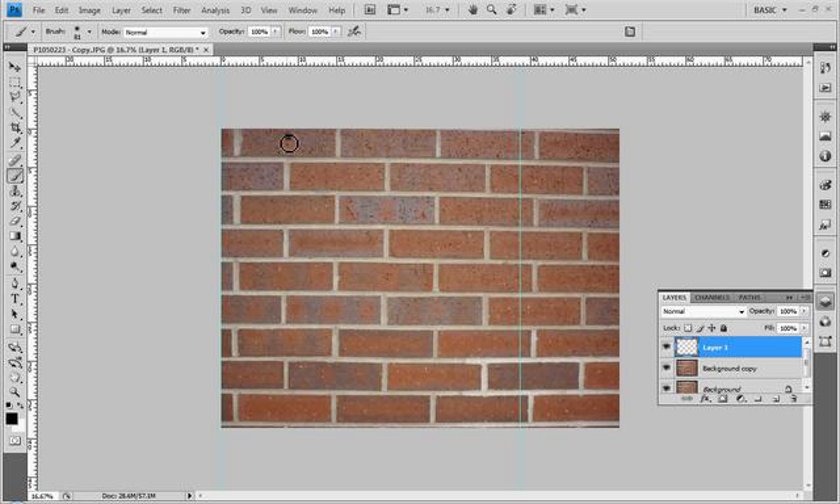The height and width of the screenshot is (504, 840).
Task: Toggle lock transparent pixels checkbox
Action: tap(688, 328)
